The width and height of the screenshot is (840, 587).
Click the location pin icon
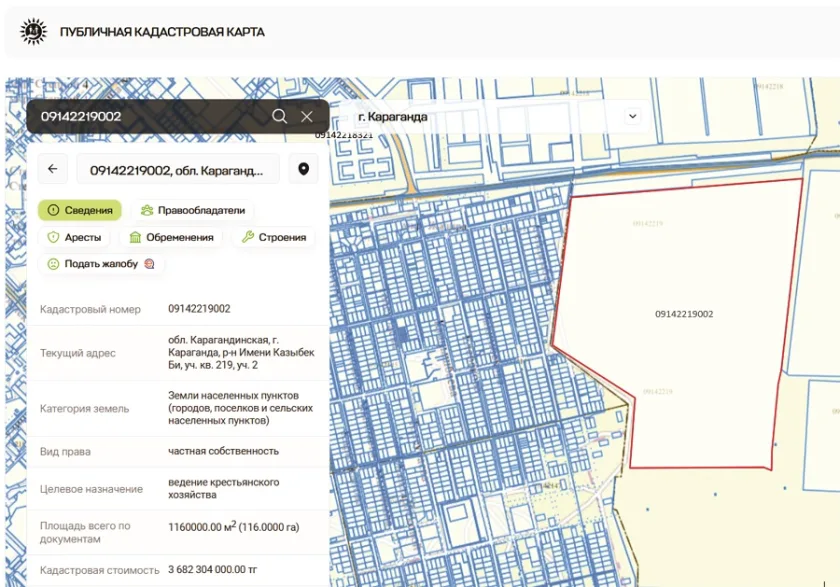point(303,169)
